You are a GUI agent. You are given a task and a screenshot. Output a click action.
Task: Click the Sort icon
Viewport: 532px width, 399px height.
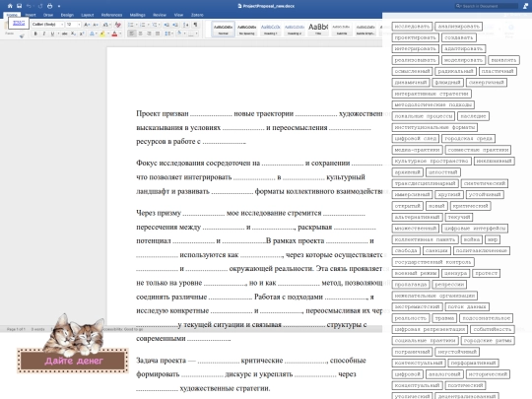pyautogui.click(x=185, y=25)
